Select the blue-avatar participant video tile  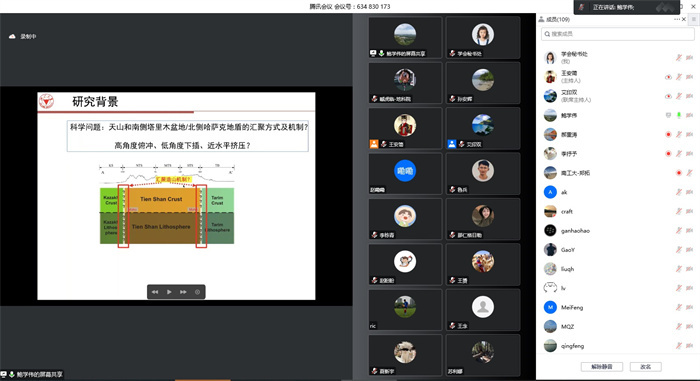[405, 173]
